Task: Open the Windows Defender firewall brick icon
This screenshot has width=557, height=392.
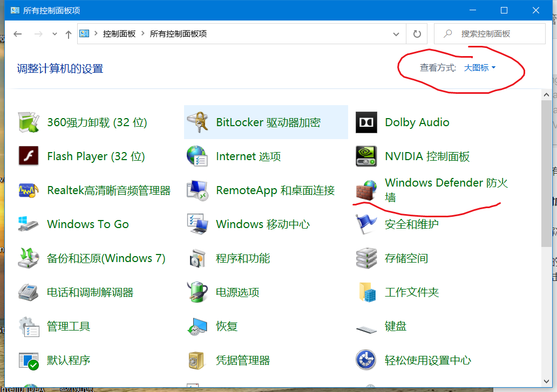Action: click(x=366, y=190)
